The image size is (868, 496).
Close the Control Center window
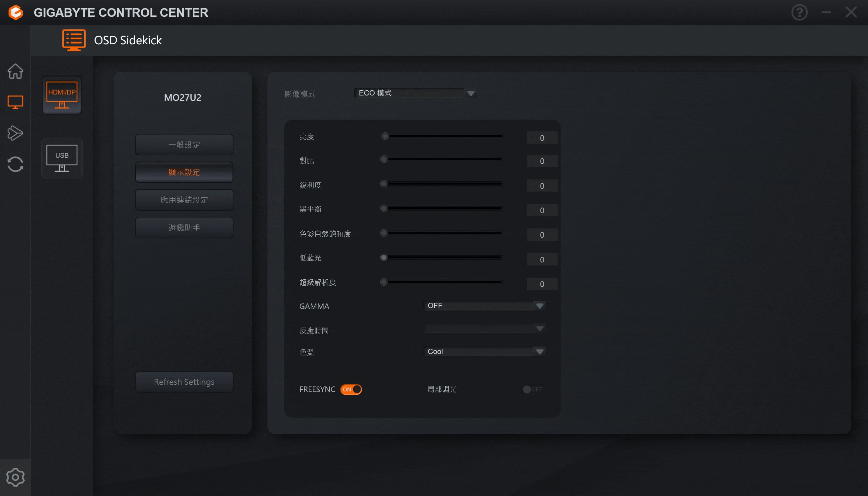(x=851, y=12)
